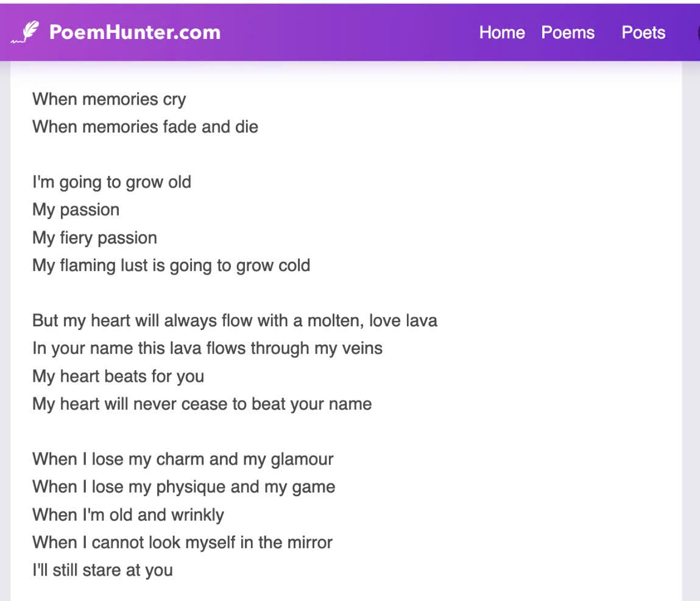Click the line 'My fiery passion'

94,237
